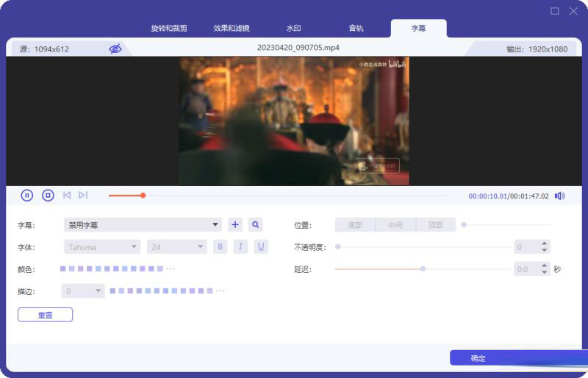Toggle bold subtitle text

pos(220,246)
